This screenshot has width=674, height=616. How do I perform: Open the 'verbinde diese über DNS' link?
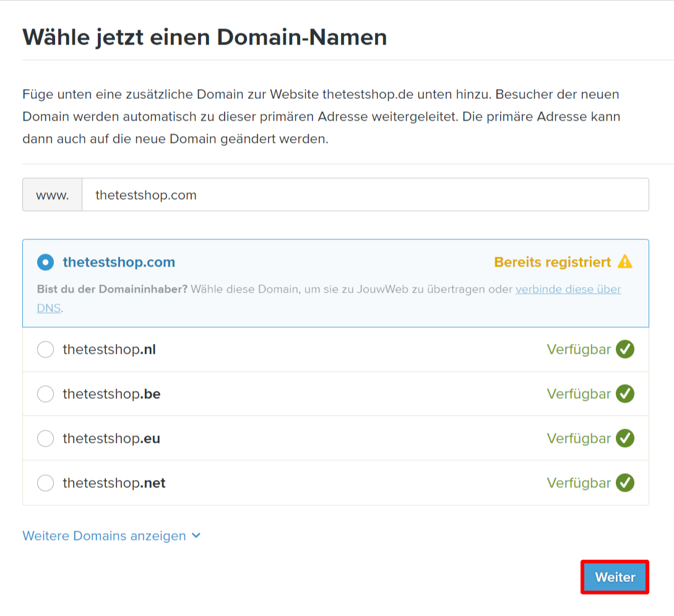point(568,289)
